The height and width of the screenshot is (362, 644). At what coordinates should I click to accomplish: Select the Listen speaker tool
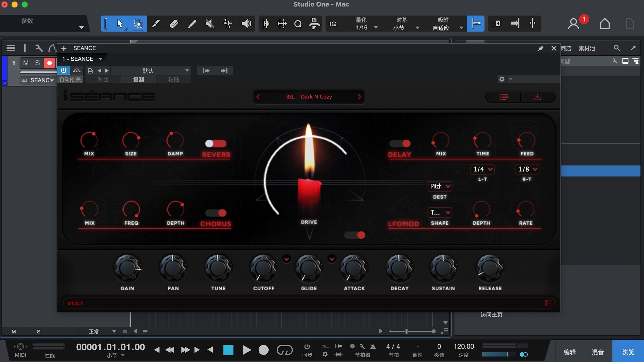(246, 24)
